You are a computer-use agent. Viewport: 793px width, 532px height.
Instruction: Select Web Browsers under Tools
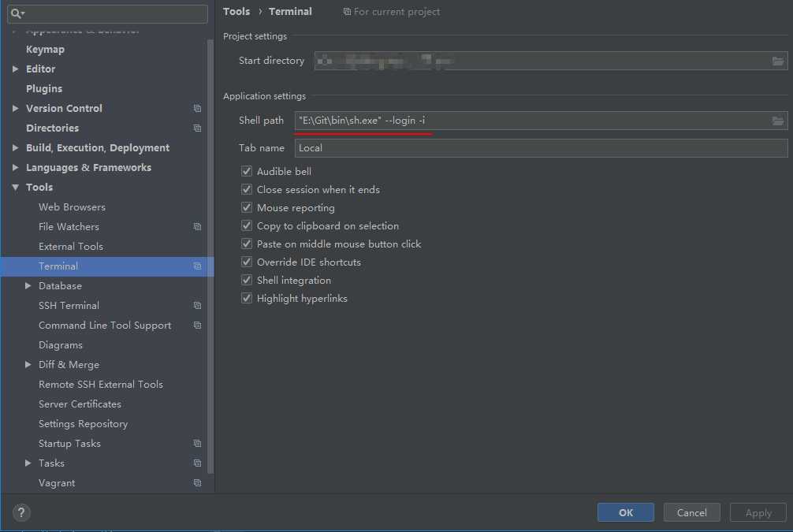point(72,206)
